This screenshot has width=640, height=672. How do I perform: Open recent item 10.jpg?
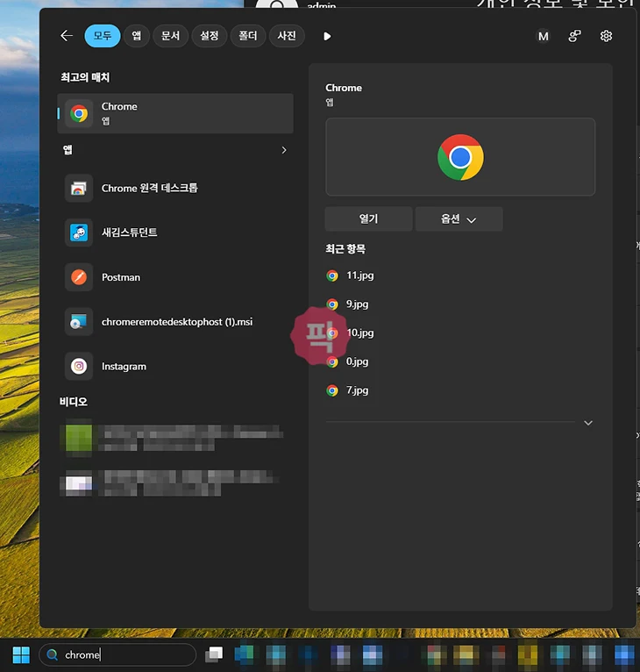point(350,333)
